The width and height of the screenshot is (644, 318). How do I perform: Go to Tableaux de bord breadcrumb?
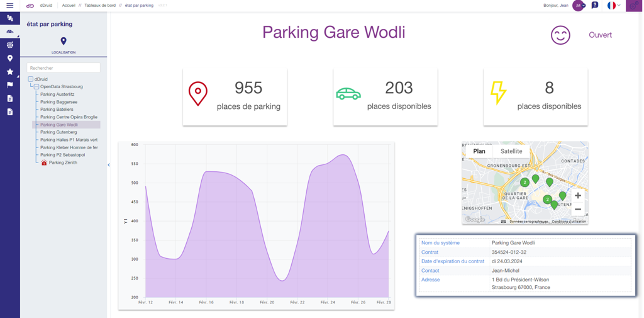[100, 6]
